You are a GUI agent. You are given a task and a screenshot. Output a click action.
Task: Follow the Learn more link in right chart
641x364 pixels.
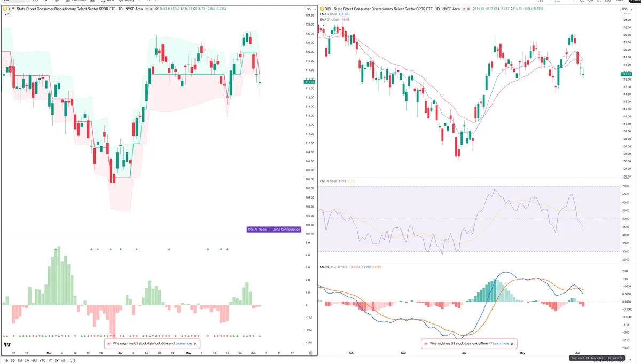(x=501, y=344)
